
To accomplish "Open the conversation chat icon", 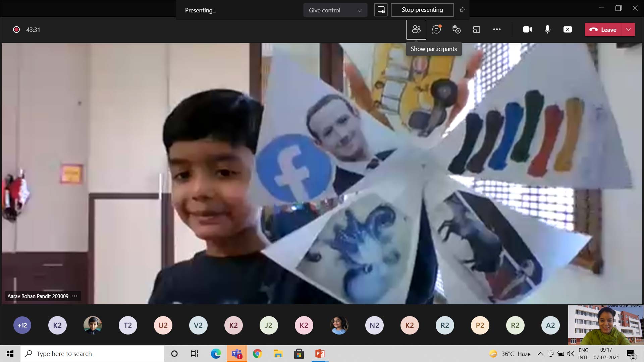I will pyautogui.click(x=436, y=29).
